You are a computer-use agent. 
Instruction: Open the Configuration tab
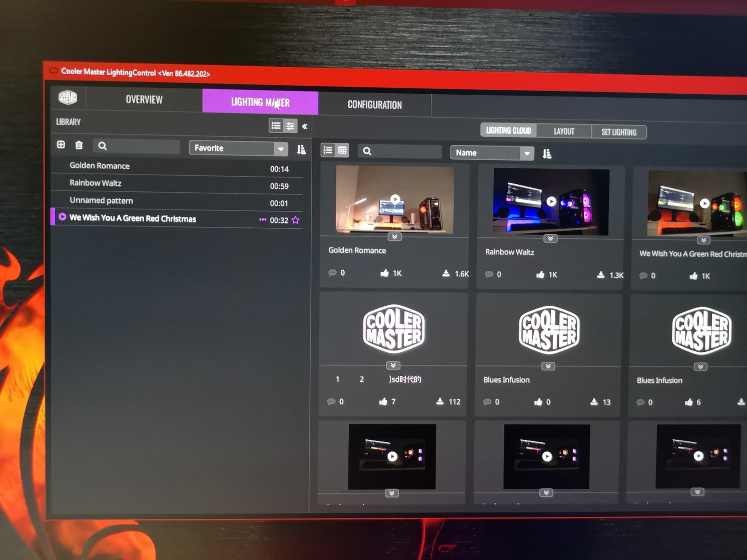click(374, 105)
